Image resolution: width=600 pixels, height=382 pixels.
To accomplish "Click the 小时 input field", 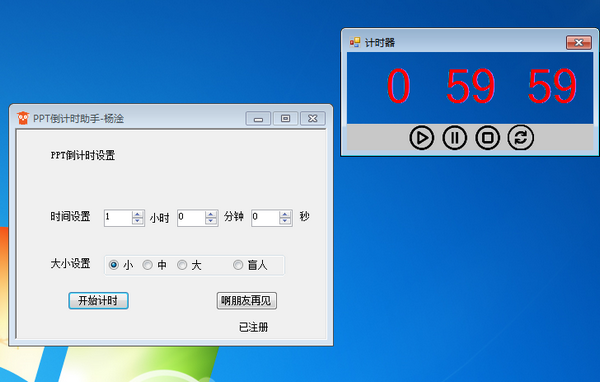I will [118, 218].
